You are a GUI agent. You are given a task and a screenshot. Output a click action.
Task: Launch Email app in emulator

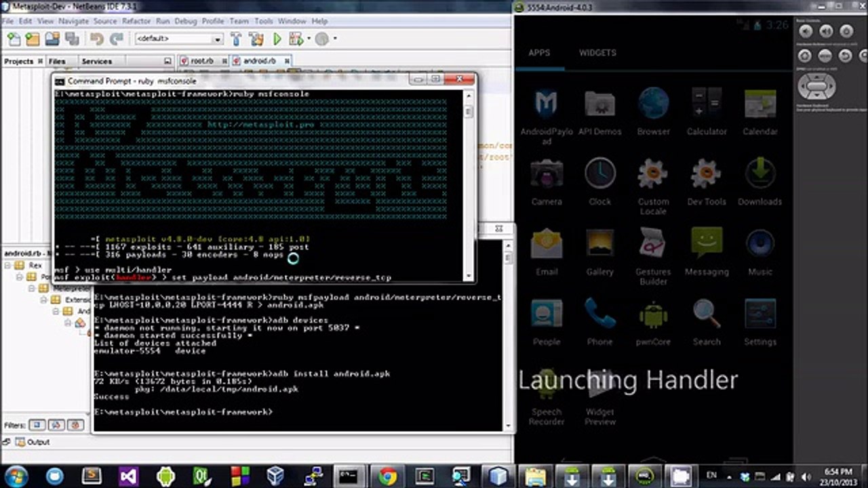click(547, 253)
